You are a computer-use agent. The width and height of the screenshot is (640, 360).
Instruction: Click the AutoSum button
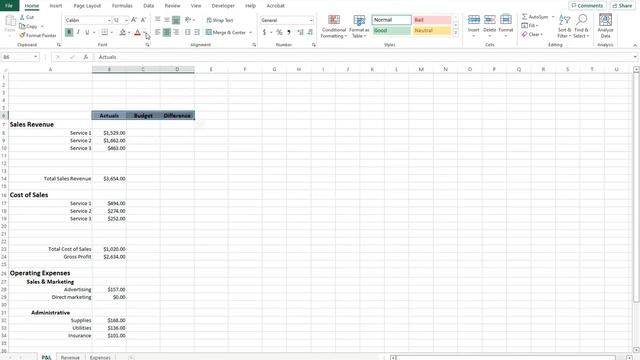click(x=535, y=17)
